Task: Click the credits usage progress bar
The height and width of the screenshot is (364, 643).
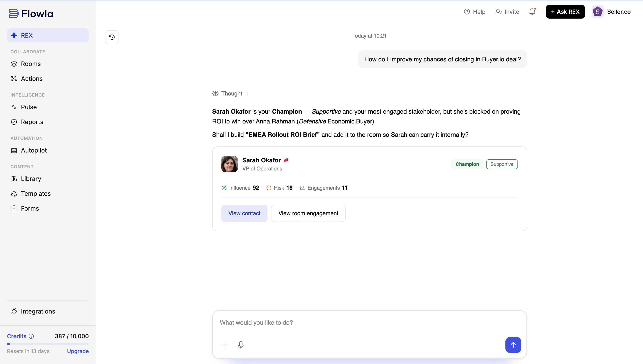Action: (48, 344)
